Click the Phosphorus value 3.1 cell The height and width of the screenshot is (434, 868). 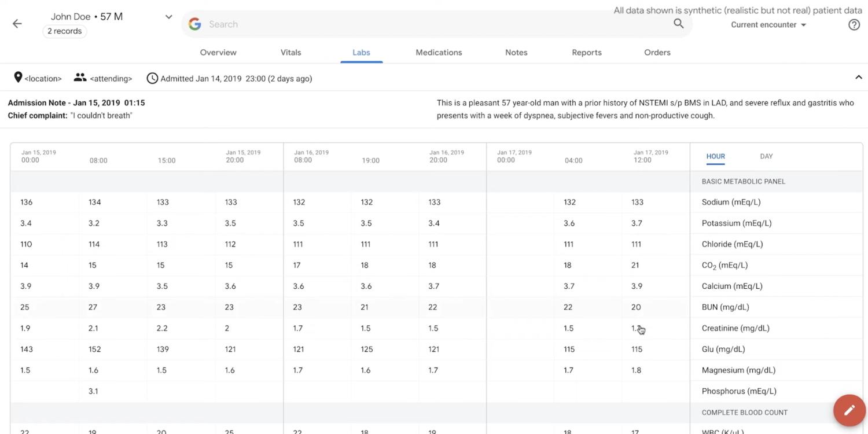coord(93,391)
